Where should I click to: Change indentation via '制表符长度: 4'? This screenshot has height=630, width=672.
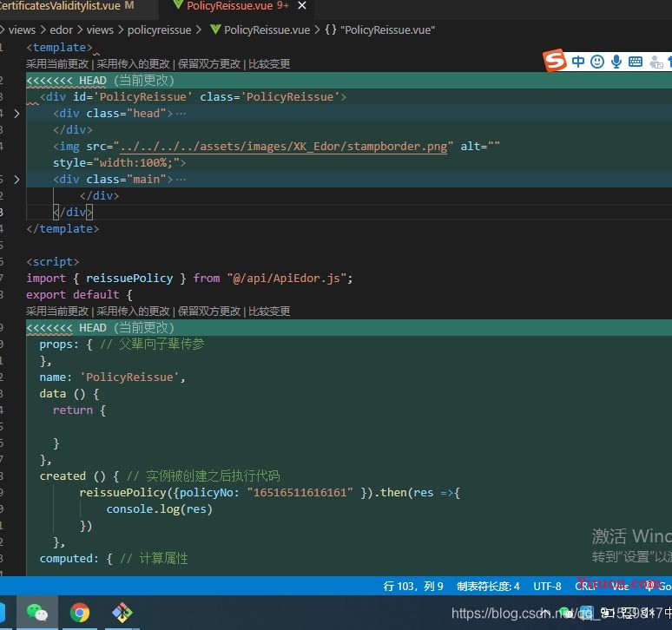[x=488, y=586]
